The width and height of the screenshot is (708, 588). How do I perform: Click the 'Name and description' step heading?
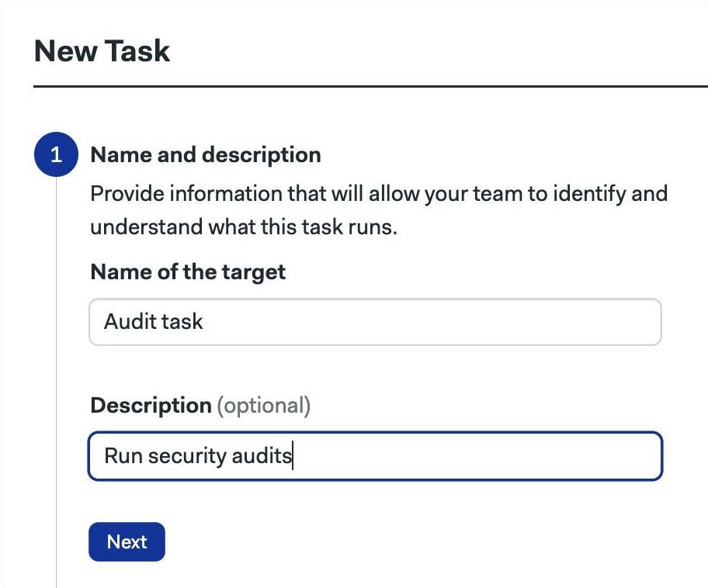click(206, 155)
